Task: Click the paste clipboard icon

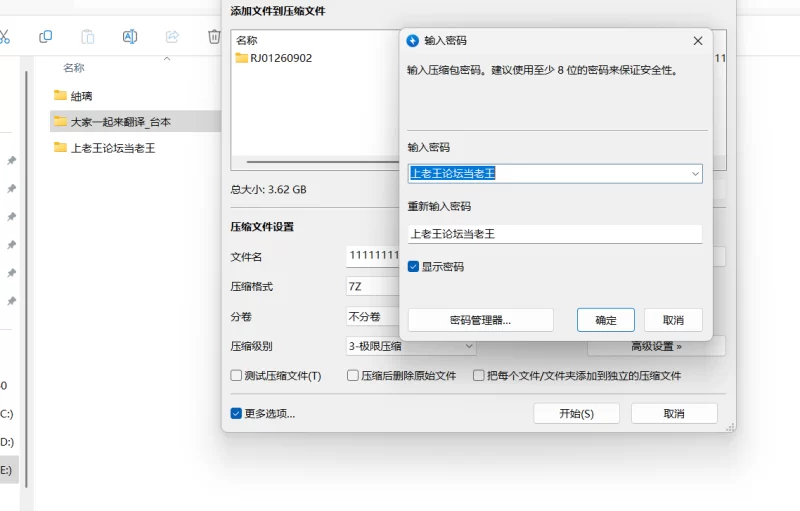Action: click(x=88, y=36)
